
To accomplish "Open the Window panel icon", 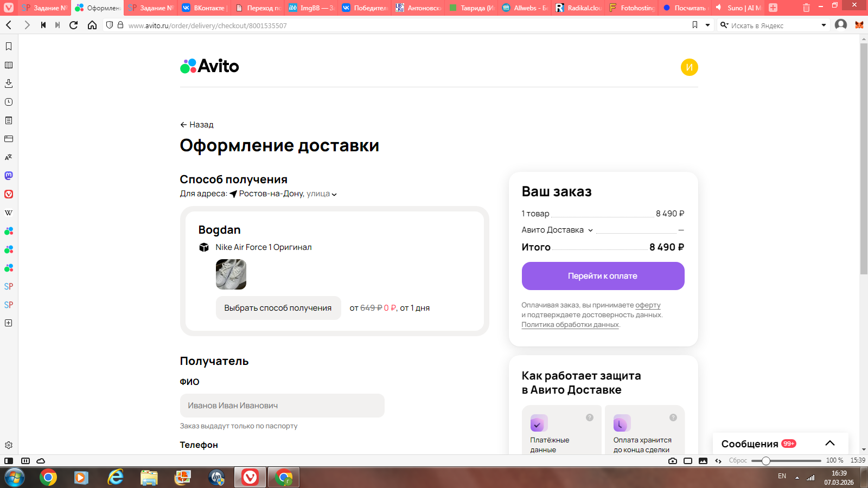I will tap(9, 139).
